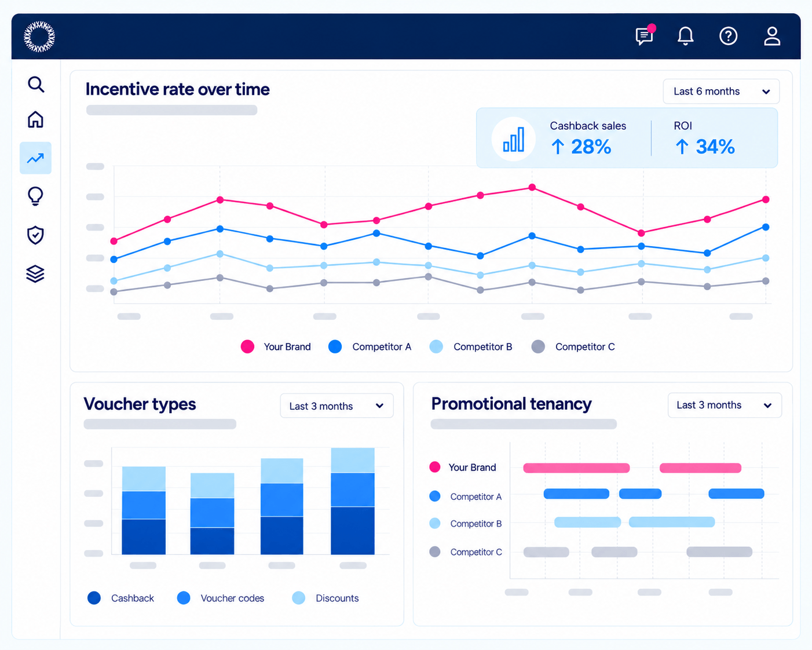Viewport: 812px width, 650px height.
Task: Open the user profile icon
Action: click(772, 36)
